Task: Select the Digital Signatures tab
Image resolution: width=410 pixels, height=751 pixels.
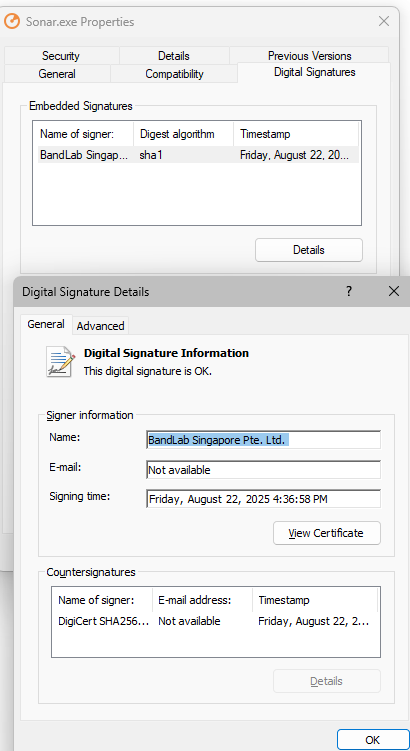Action: click(x=314, y=72)
